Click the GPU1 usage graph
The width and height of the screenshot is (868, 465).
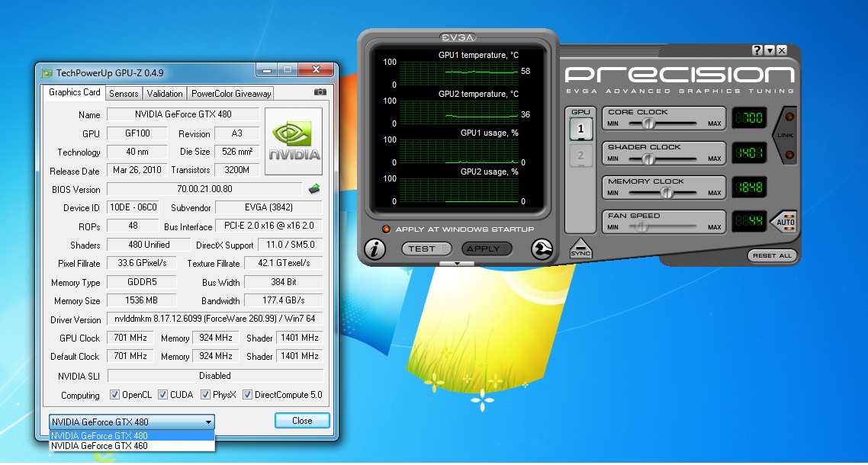pyautogui.click(x=458, y=151)
